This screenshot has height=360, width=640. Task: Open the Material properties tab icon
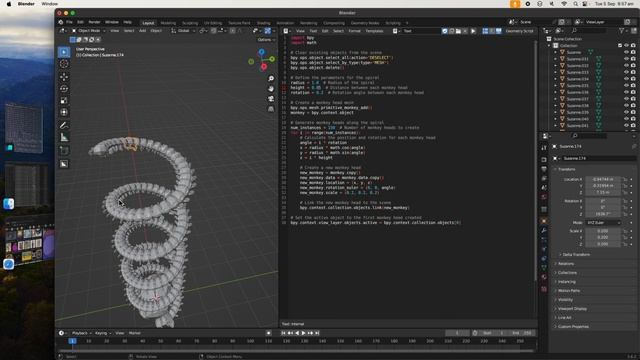[x=544, y=277]
